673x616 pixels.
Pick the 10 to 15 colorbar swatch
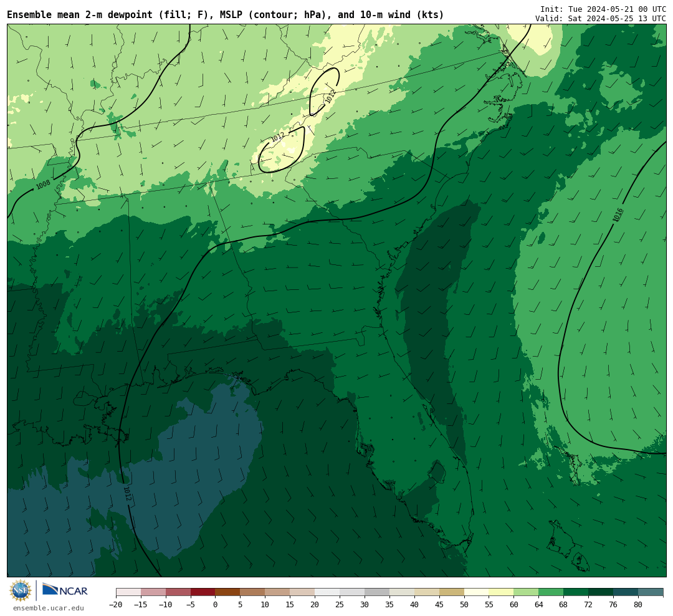pyautogui.click(x=278, y=592)
